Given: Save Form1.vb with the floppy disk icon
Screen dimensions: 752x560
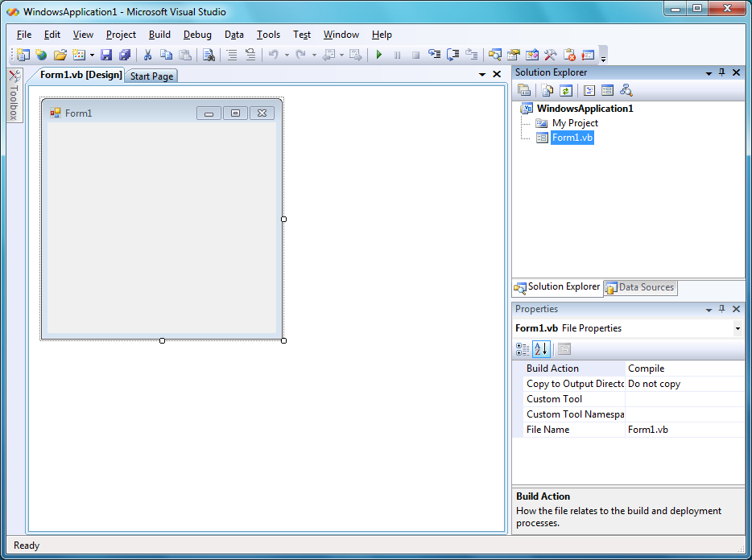Looking at the screenshot, I should pyautogui.click(x=106, y=55).
